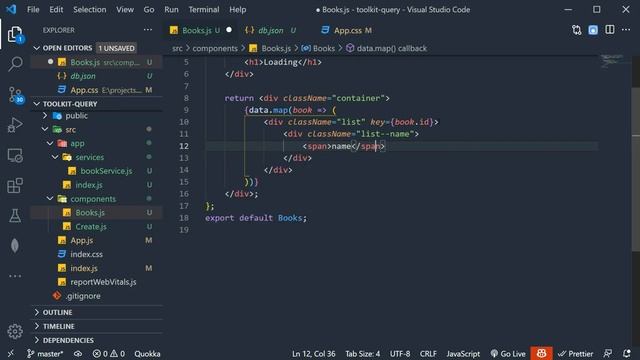
Task: Click UTF-8 encoding selector
Action: point(400,354)
